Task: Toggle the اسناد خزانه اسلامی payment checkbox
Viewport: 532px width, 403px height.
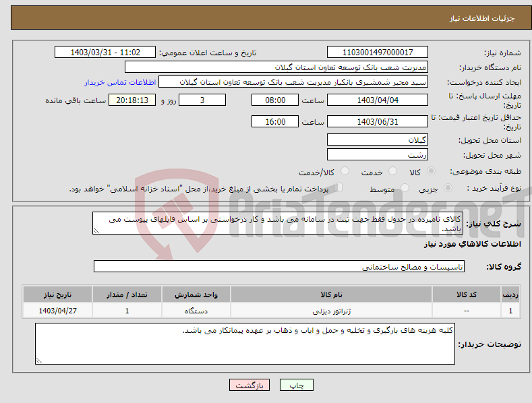Action: point(338,187)
